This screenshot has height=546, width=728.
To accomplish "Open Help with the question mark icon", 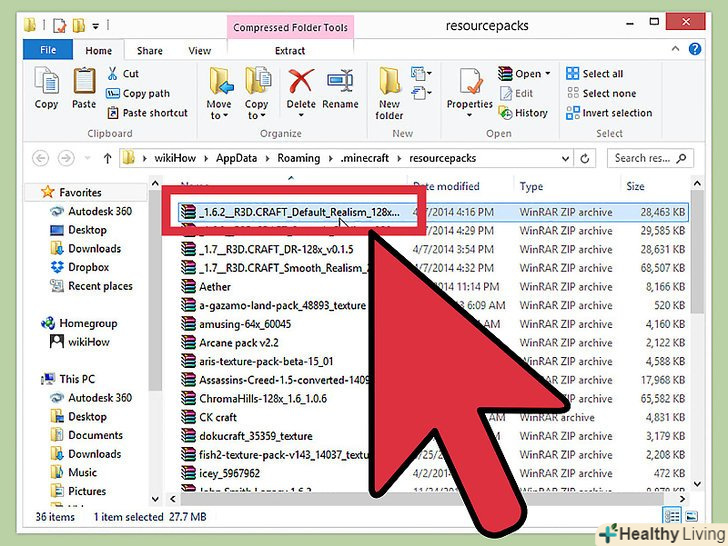I will click(x=695, y=49).
